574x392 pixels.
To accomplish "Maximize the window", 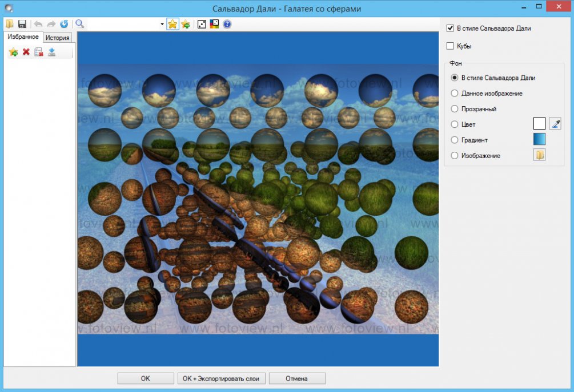I will tap(539, 7).
